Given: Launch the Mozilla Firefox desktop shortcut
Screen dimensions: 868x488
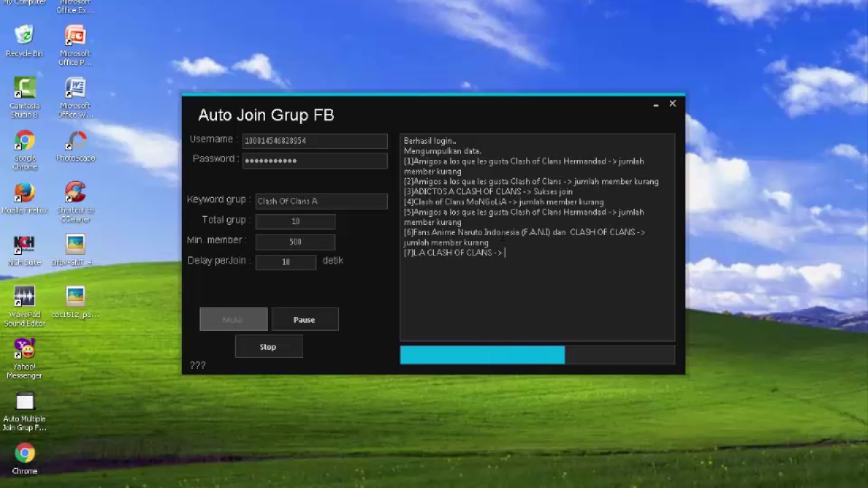Looking at the screenshot, I should (24, 198).
